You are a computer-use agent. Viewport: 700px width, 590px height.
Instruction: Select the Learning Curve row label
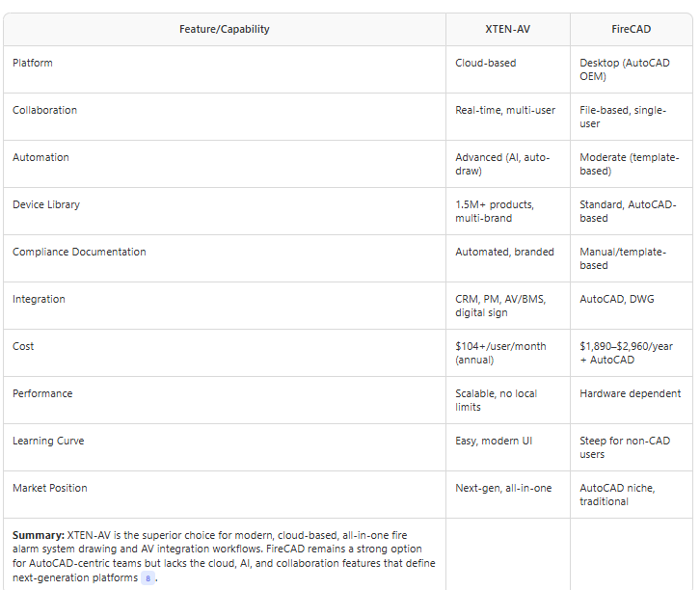(x=48, y=441)
